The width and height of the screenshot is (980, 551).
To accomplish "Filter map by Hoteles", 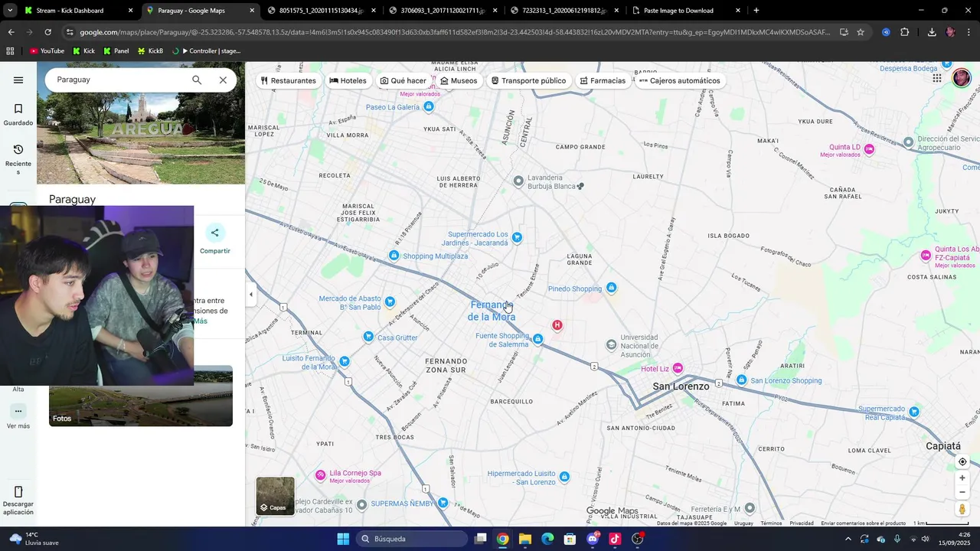I will coord(348,80).
